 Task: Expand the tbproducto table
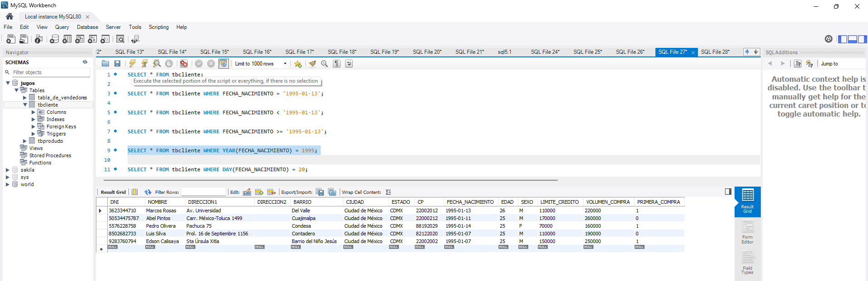tap(25, 141)
